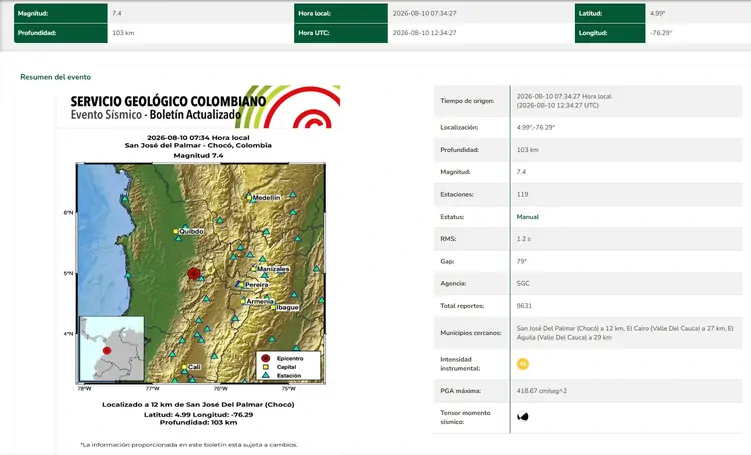Screen dimensions: 751x455
Task: Click the Latitud: 4.99 Longitud: -76.29 caption under the map
Action: click(198, 415)
